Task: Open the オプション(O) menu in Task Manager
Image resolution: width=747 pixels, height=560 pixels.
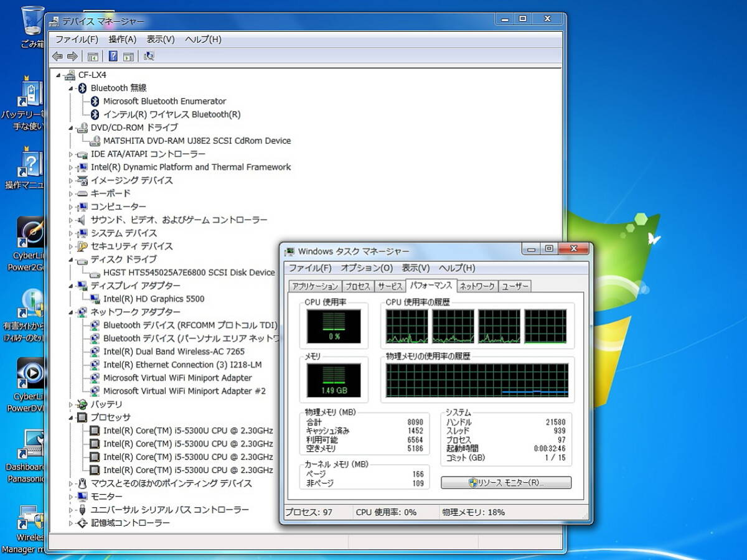Action: [367, 268]
